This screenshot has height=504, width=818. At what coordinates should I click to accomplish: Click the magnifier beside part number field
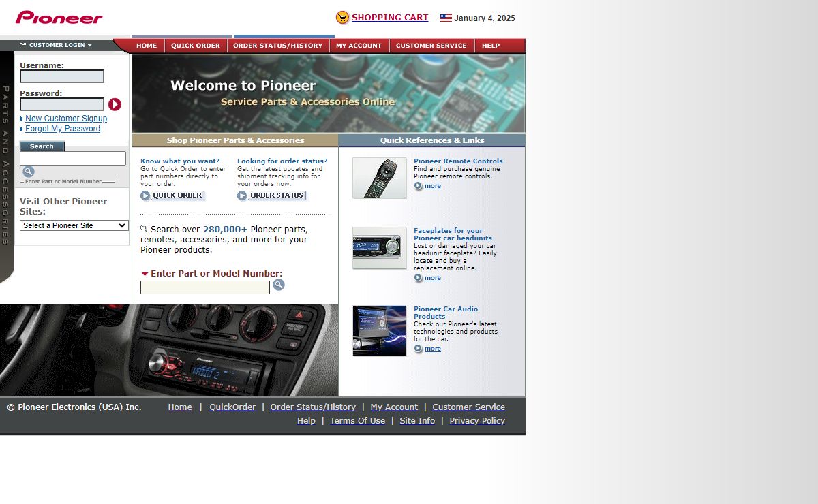click(x=279, y=285)
